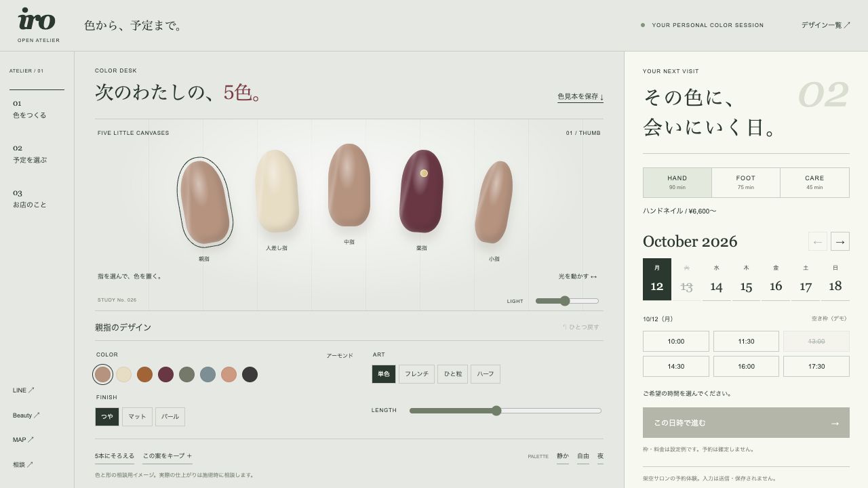Switch to the FOOT 75 min tab

pos(746,182)
